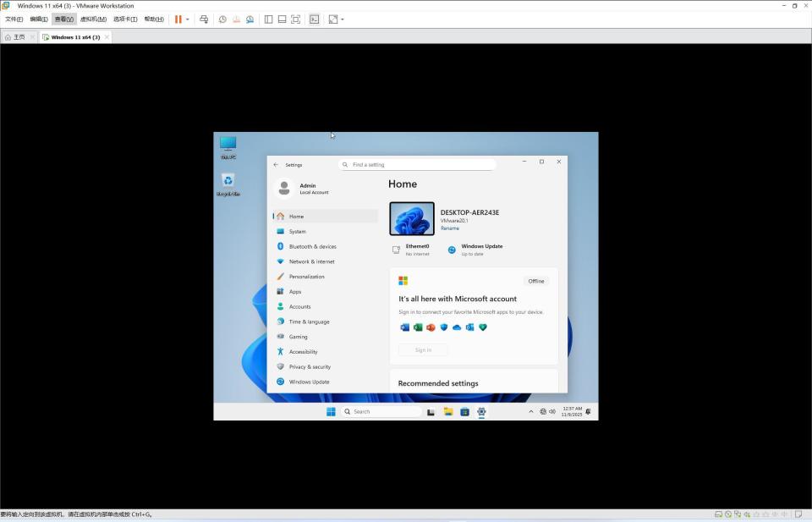The width and height of the screenshot is (812, 522).
Task: Take a snapshot using the clock toolbar icon
Action: (222, 19)
